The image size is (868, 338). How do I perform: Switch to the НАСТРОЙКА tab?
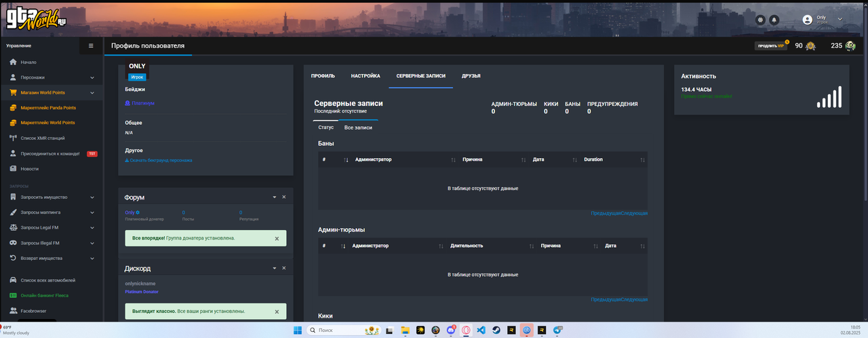click(366, 76)
